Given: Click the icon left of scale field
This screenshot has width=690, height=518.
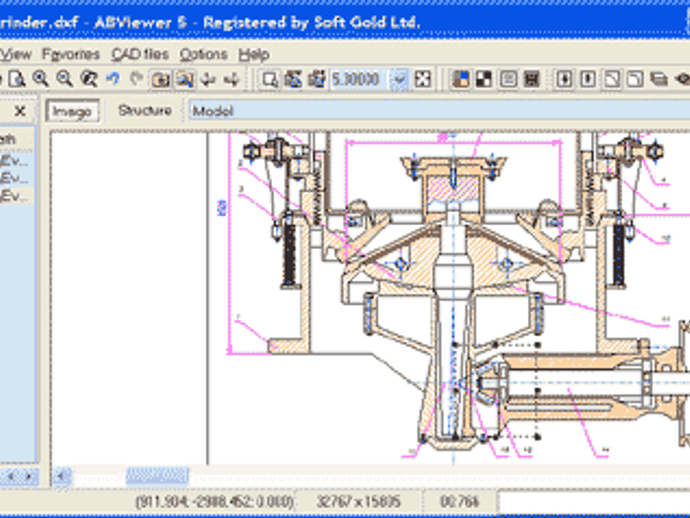Looking at the screenshot, I should [x=317, y=80].
